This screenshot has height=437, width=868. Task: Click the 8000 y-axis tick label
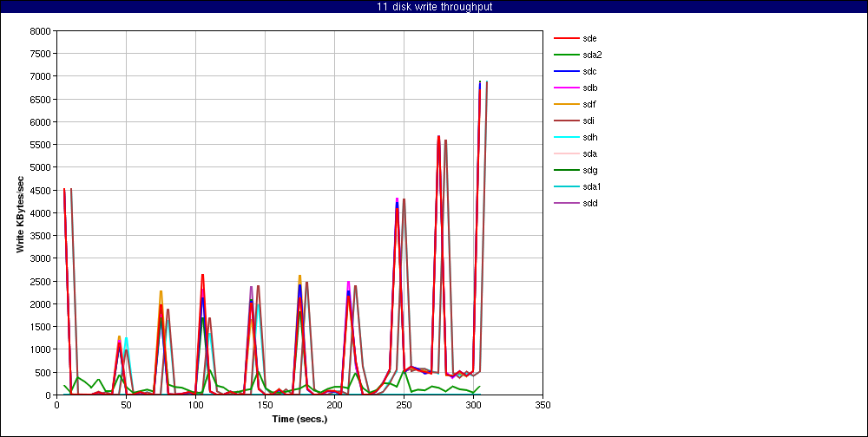point(42,31)
